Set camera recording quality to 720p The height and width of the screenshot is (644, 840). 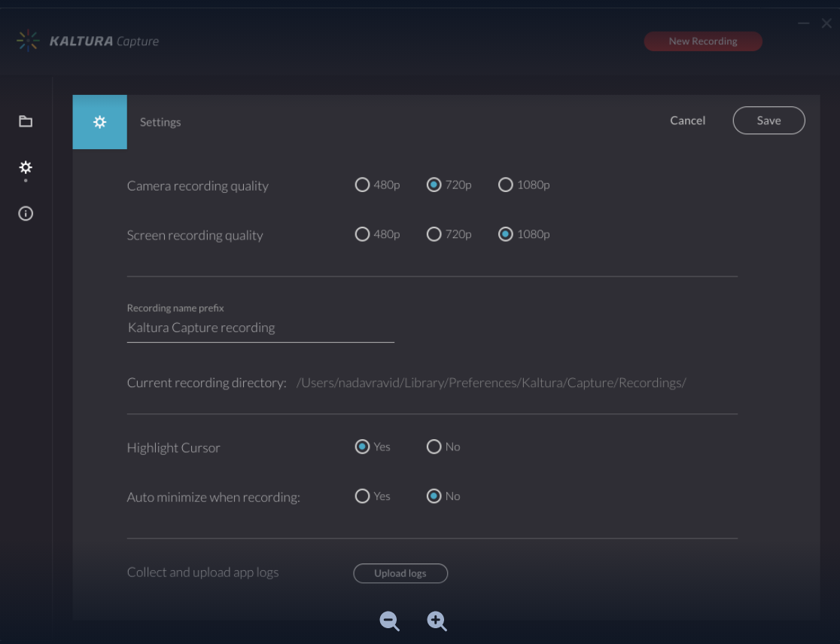434,185
